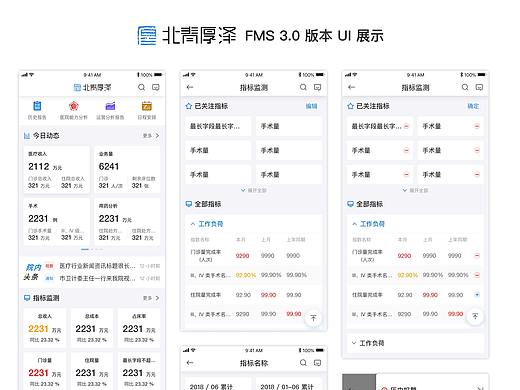Open the 日程安排 calendar icon
This screenshot has width=520, height=390.
point(147,106)
